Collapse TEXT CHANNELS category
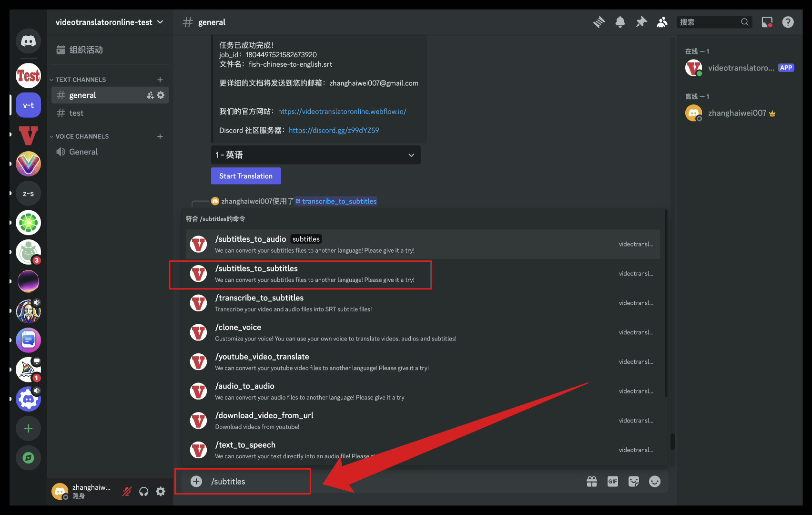This screenshot has width=812, height=515. pyautogui.click(x=78, y=80)
